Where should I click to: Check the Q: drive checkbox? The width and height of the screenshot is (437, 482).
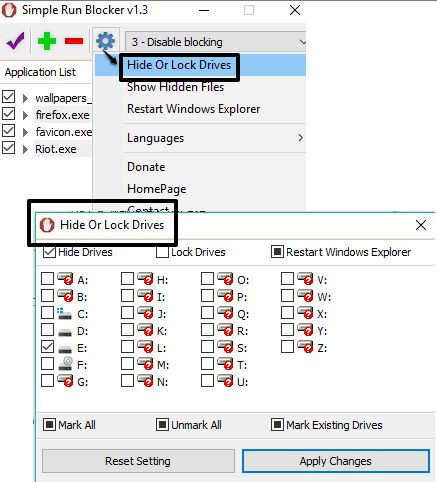point(207,313)
